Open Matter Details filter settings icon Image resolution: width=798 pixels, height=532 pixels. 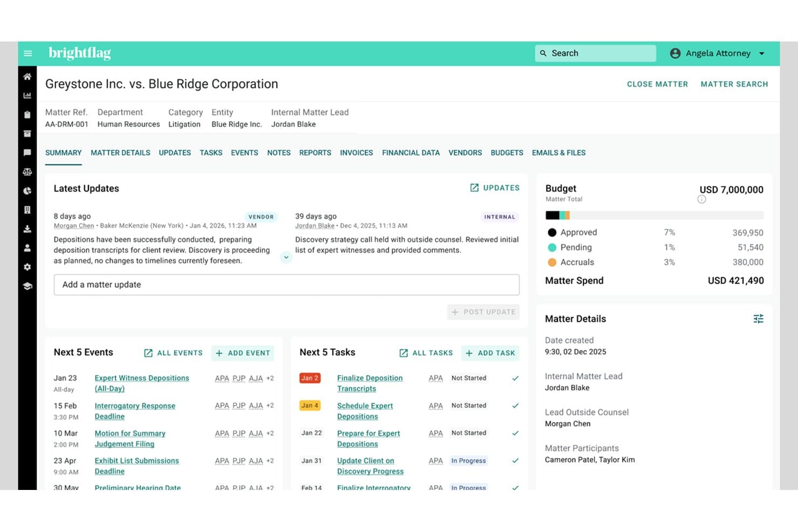point(758,319)
